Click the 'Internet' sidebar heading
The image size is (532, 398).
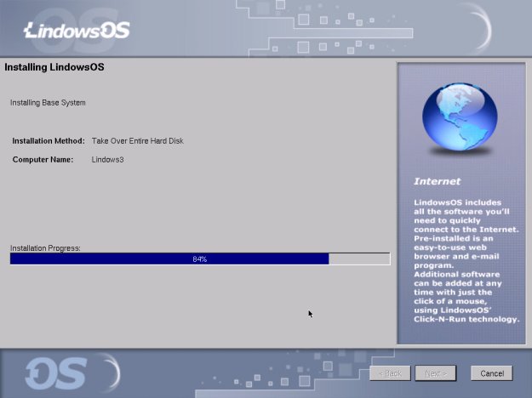tap(437, 181)
